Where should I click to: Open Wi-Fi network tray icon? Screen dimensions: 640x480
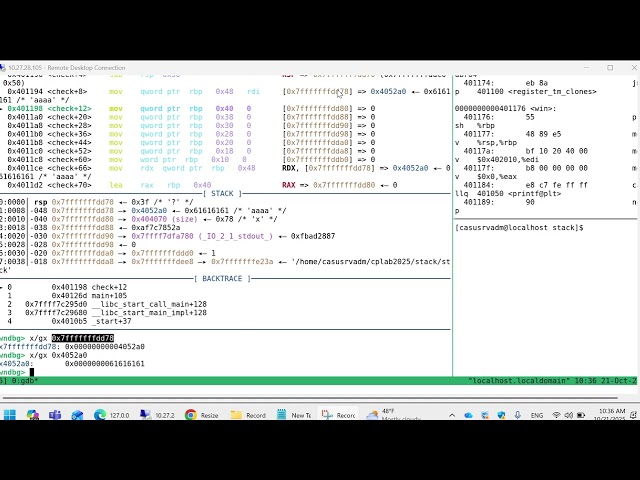pyautogui.click(x=556, y=416)
